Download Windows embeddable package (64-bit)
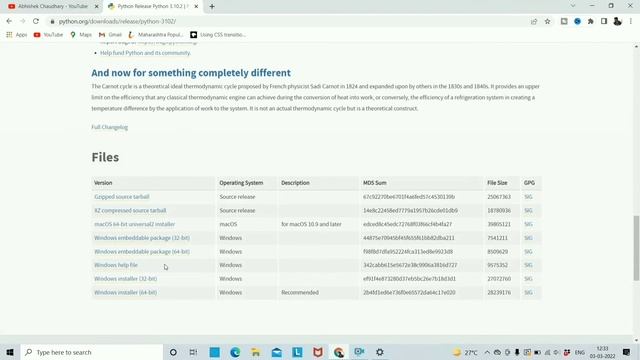 click(142, 251)
